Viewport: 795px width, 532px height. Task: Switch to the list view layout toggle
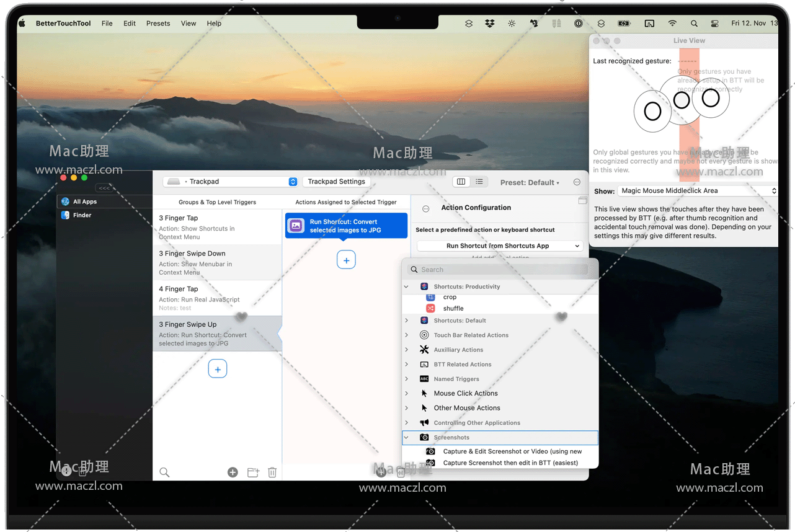(479, 182)
